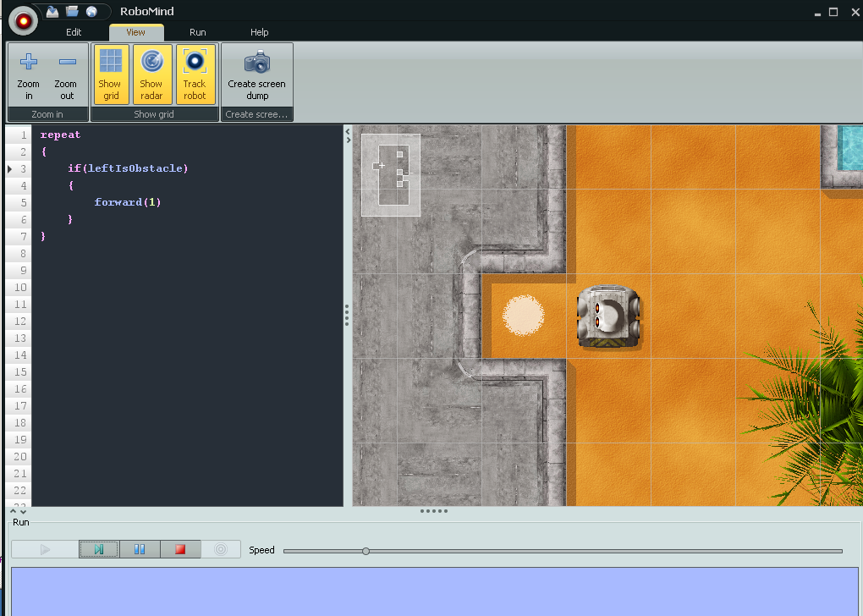863x616 pixels.
Task: Click the play run button
Action: pyautogui.click(x=45, y=549)
